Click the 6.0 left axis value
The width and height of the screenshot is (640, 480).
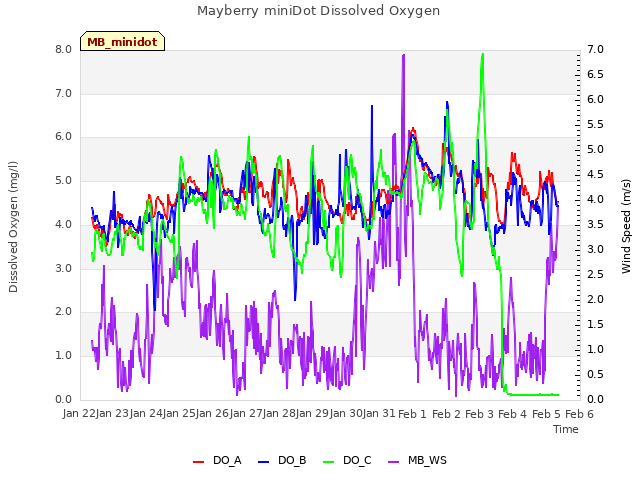pos(63,137)
